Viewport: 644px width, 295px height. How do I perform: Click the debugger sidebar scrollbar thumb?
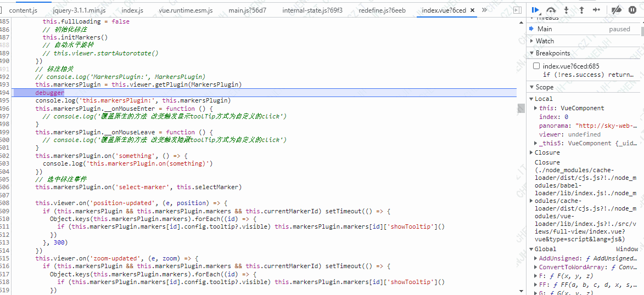pos(642,31)
